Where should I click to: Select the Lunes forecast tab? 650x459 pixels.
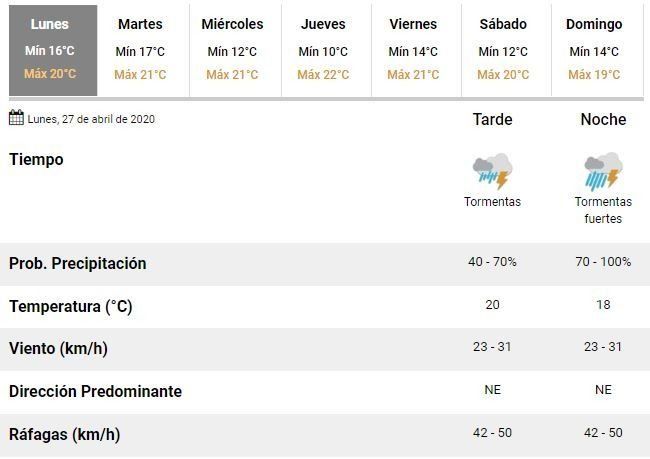(x=50, y=50)
